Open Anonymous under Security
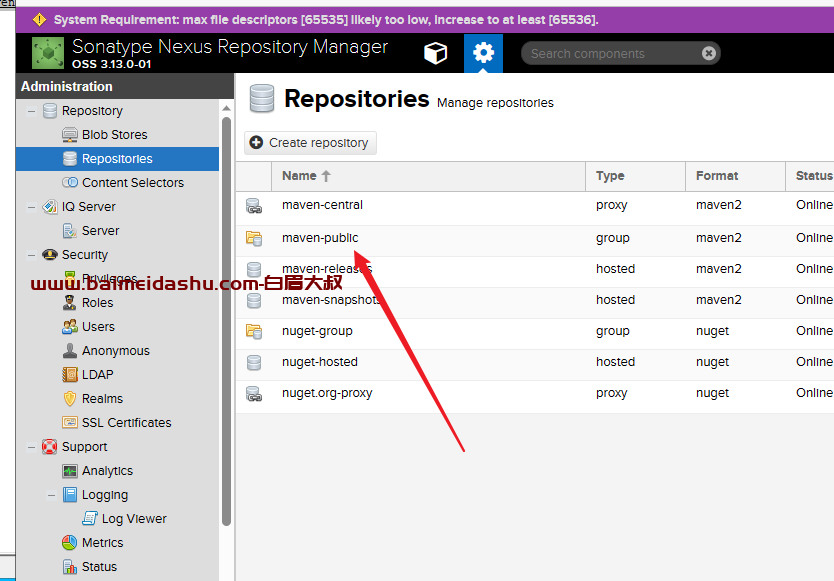The height and width of the screenshot is (581, 834). [x=118, y=350]
